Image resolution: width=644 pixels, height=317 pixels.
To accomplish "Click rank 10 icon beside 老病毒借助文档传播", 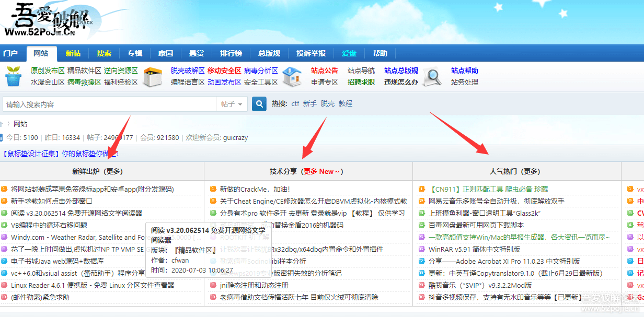I will pyautogui.click(x=213, y=297).
